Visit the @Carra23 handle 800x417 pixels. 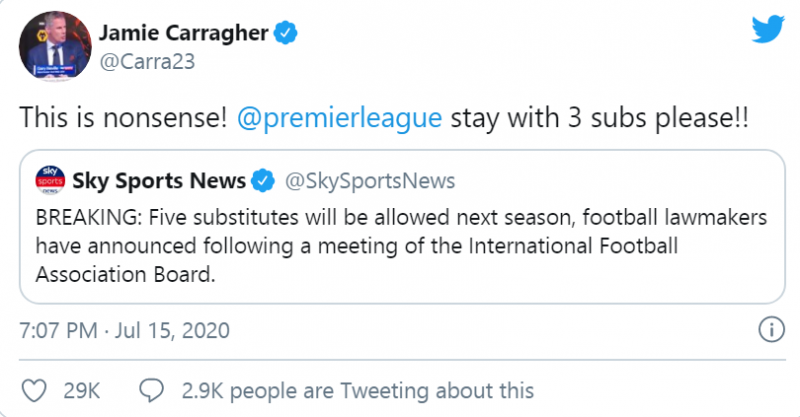pos(147,64)
